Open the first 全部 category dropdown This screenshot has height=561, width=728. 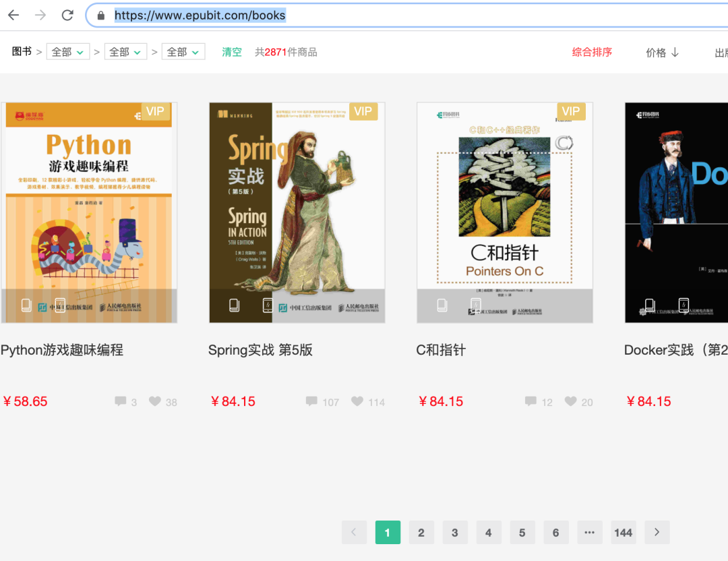coord(67,51)
